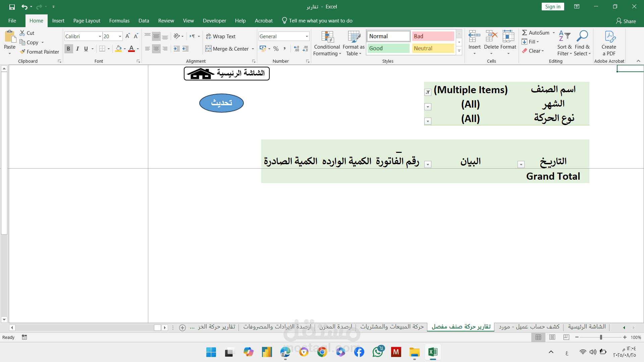The width and height of the screenshot is (644, 362).
Task: Open the font size dropdown
Action: tap(120, 36)
